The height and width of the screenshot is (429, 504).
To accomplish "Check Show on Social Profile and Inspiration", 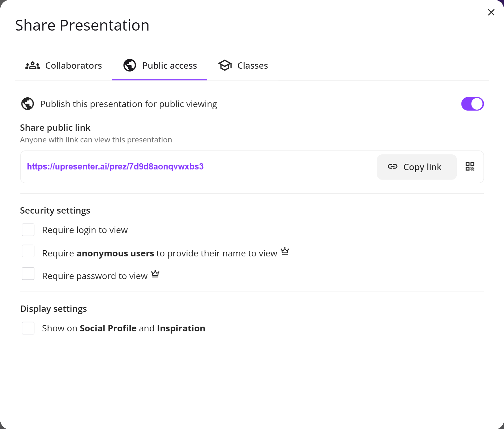I will tap(28, 328).
